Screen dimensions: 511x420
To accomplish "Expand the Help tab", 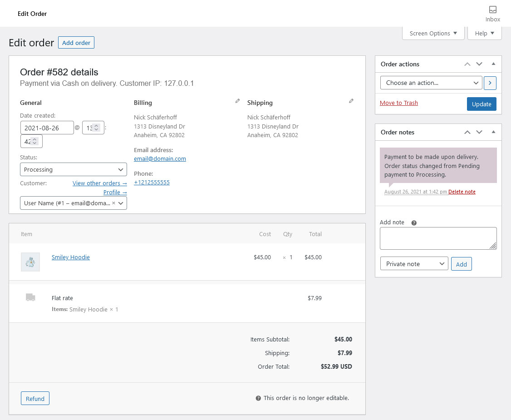I will [x=484, y=33].
